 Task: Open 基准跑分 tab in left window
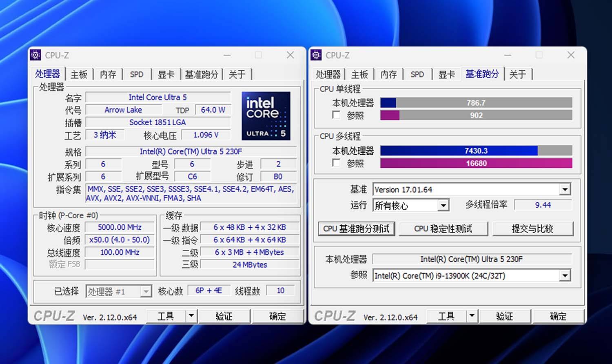[x=202, y=74]
